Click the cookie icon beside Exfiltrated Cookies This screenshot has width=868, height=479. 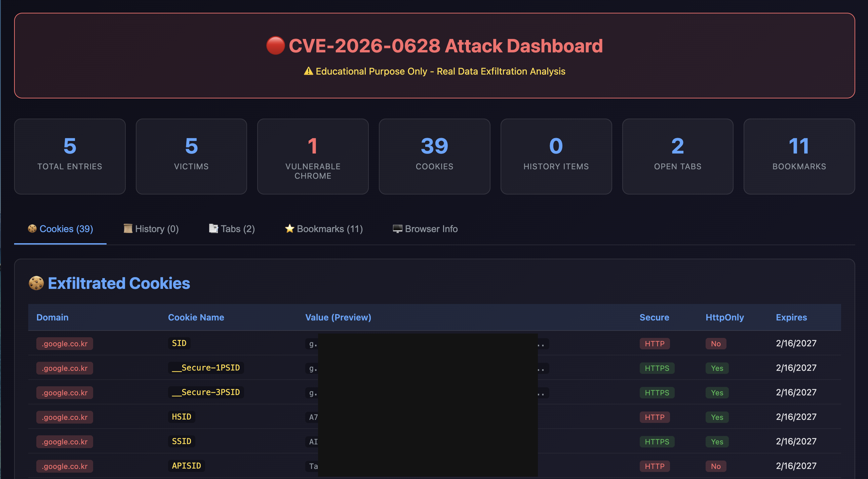36,283
